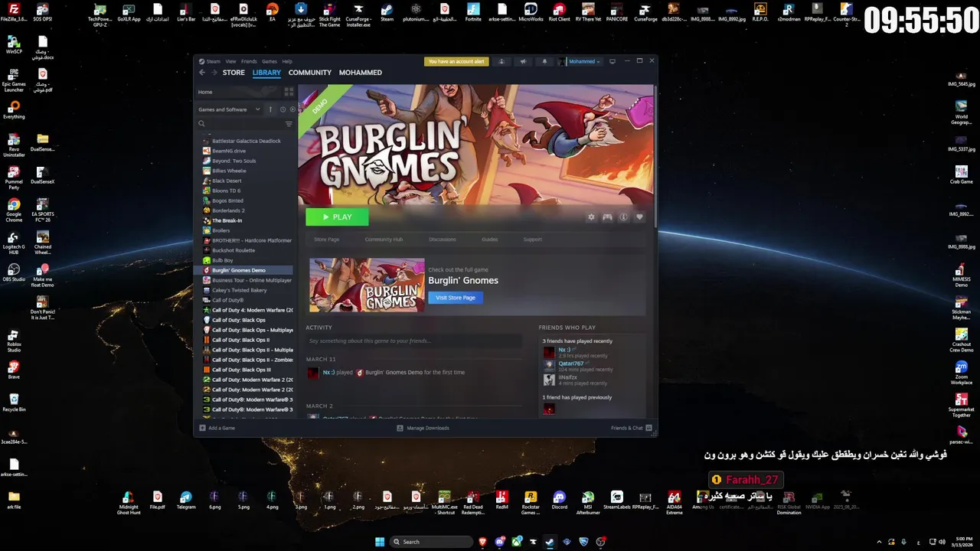Open the Store Page link under Play

click(x=326, y=240)
